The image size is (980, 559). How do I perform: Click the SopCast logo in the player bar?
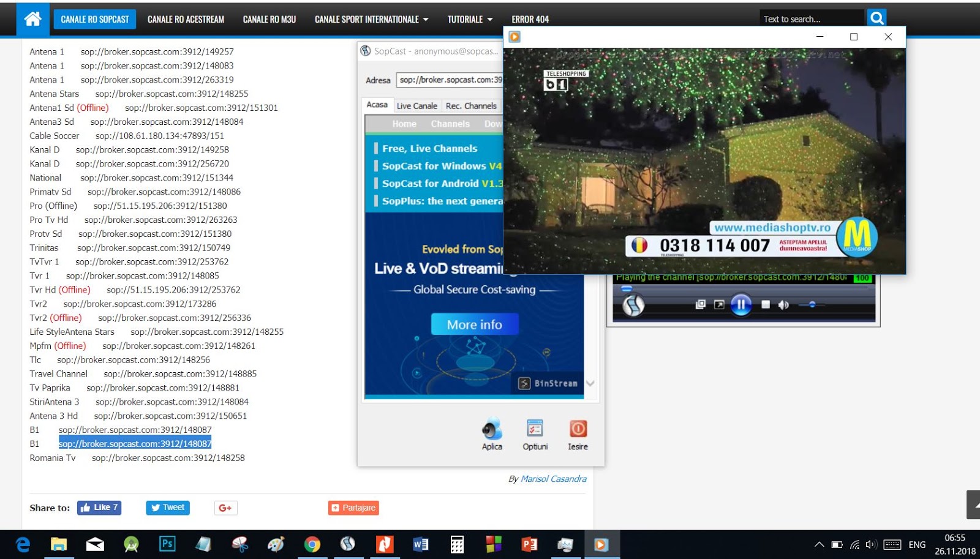click(x=633, y=304)
